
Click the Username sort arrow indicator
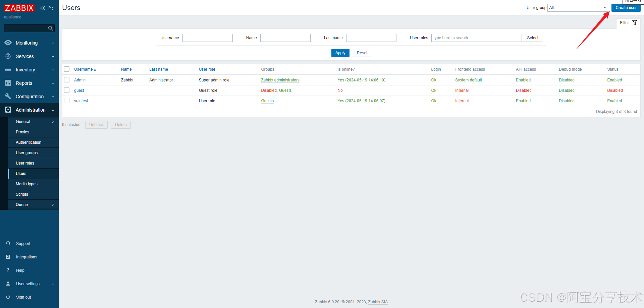95,70
